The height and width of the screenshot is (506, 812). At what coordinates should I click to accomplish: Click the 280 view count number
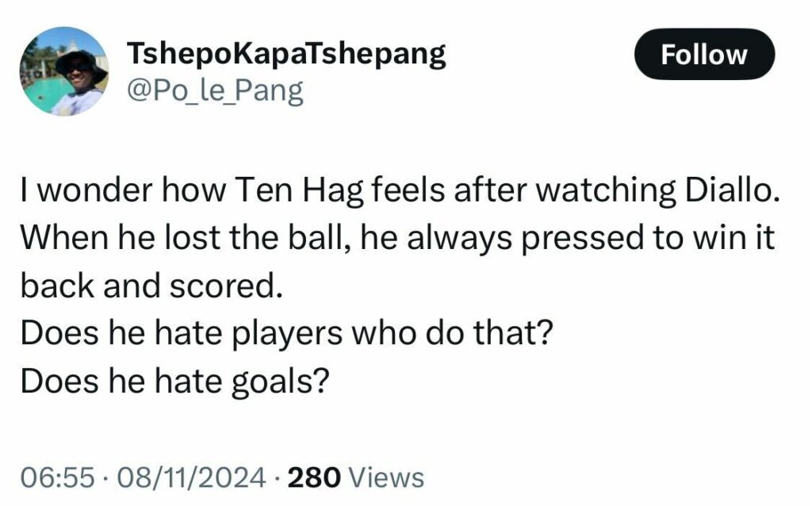pos(314,477)
